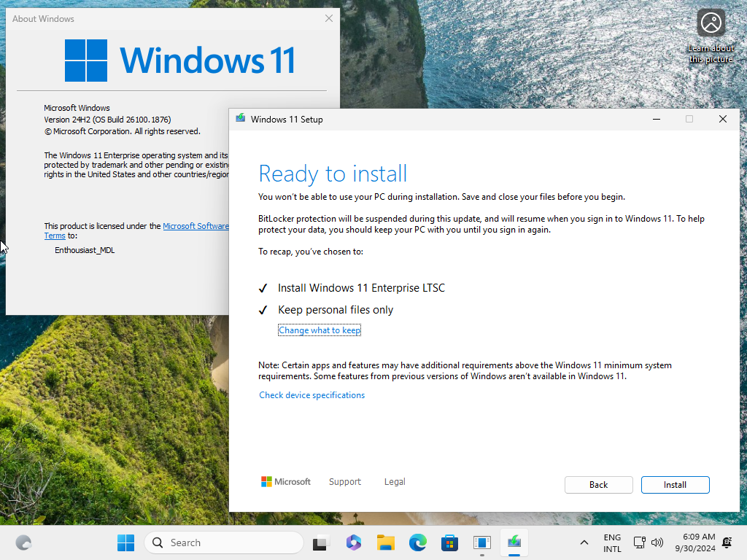Open Task View on the taskbar
The image size is (747, 560).
320,542
